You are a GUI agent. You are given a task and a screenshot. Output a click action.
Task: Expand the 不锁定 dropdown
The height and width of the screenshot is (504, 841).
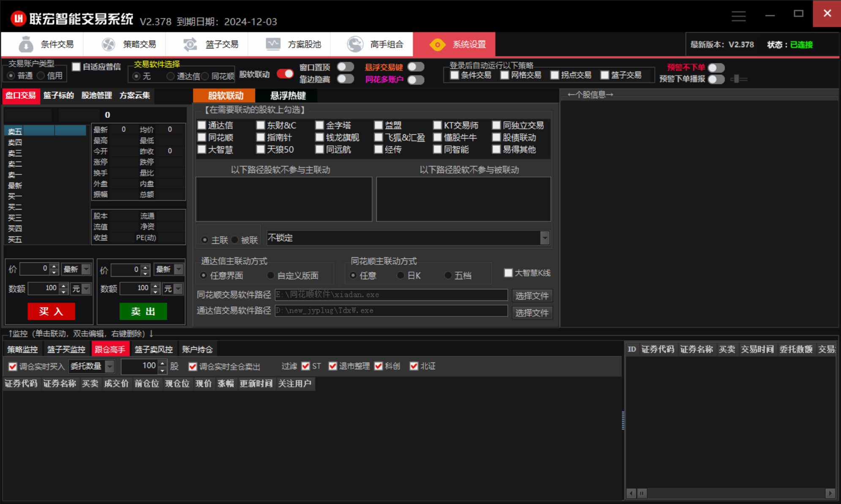544,238
